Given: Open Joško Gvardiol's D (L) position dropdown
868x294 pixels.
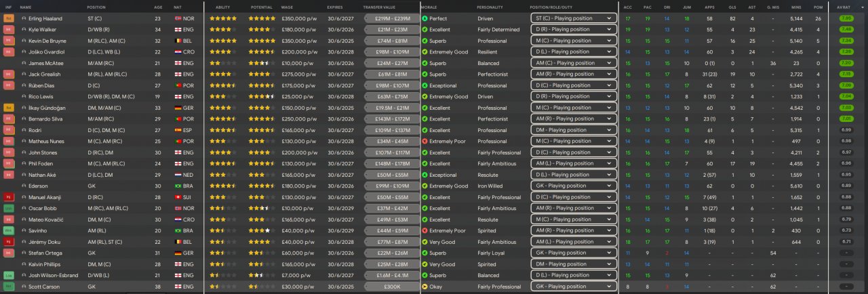Looking at the screenshot, I should point(574,52).
